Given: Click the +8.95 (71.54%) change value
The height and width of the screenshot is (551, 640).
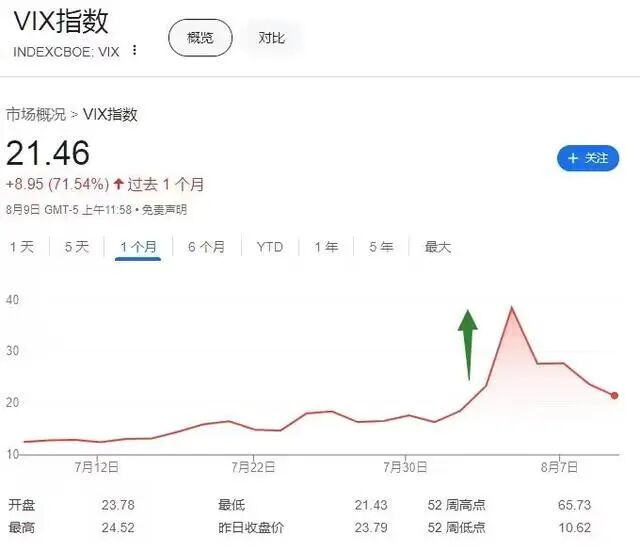Looking at the screenshot, I should [x=58, y=184].
